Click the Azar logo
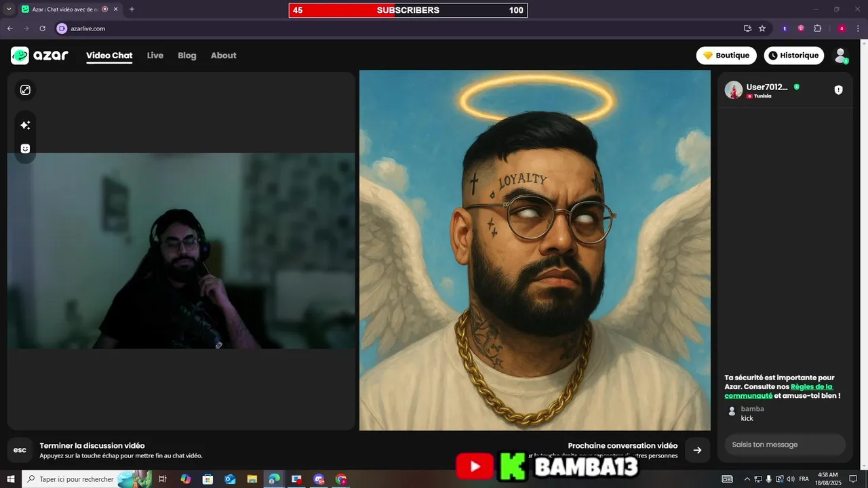Image resolution: width=868 pixels, height=488 pixels. [39, 56]
